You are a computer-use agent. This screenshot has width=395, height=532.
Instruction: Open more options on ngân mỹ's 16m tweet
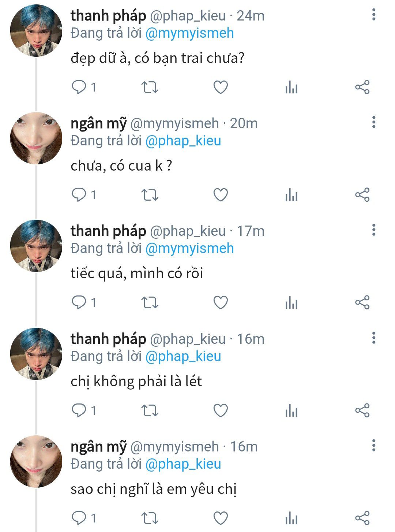374,446
